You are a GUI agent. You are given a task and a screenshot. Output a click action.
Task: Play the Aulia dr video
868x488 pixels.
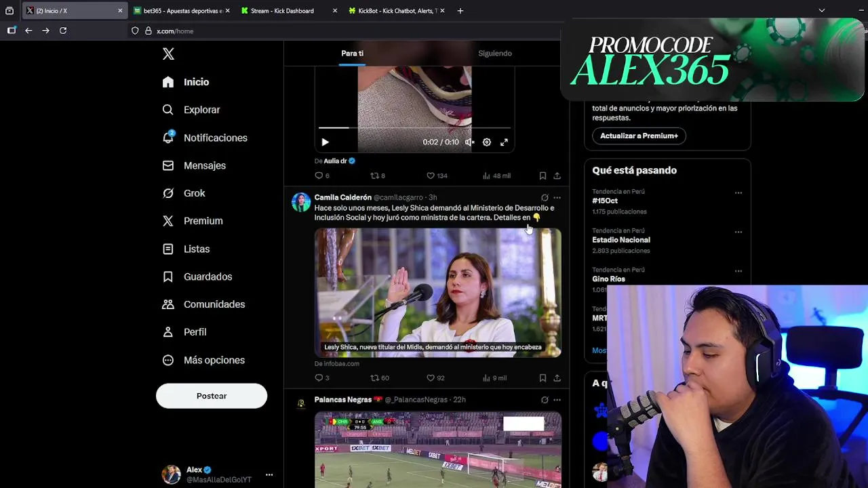click(325, 142)
